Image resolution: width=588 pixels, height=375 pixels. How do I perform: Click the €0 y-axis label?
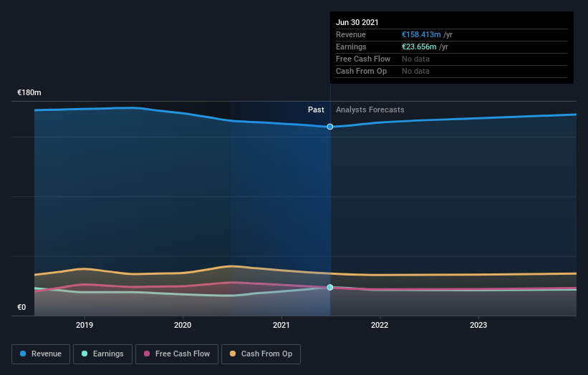click(x=21, y=307)
